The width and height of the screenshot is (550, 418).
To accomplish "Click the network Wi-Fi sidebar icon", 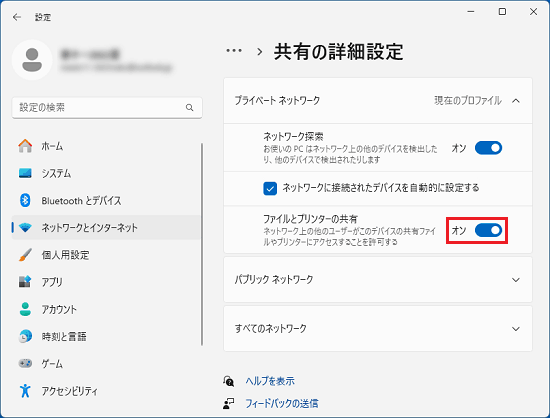I will (25, 227).
